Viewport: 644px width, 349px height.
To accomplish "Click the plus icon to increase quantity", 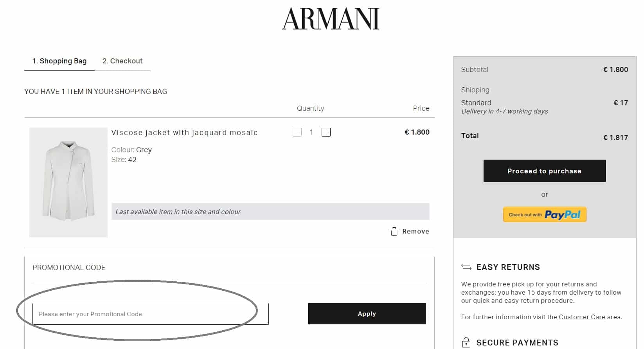I will click(x=326, y=132).
